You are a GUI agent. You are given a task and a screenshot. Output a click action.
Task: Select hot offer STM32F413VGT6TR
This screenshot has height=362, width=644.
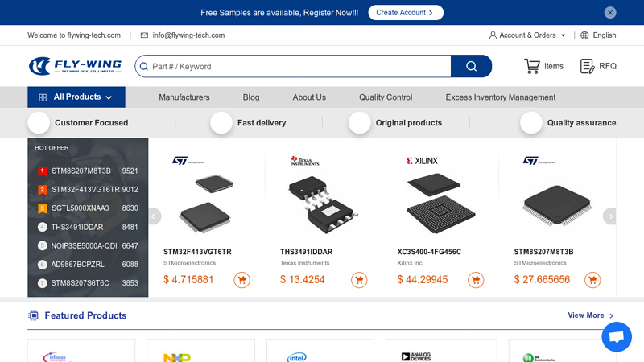click(88, 190)
